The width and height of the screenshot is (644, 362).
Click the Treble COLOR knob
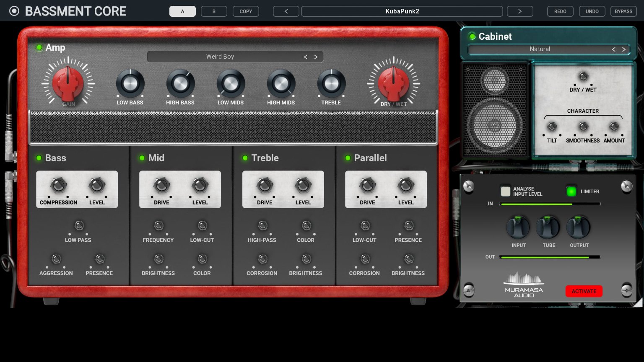pos(306,226)
